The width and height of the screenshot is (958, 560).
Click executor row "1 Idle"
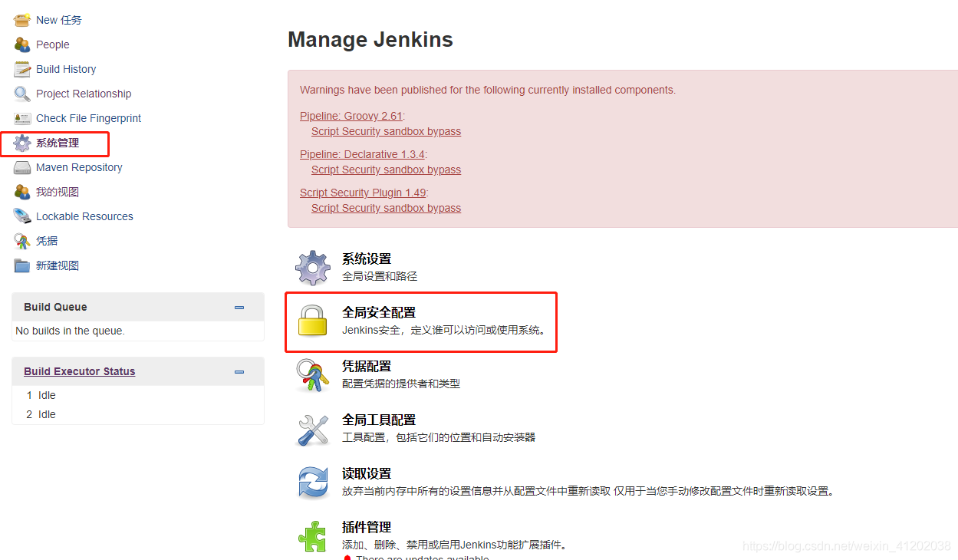click(x=138, y=395)
